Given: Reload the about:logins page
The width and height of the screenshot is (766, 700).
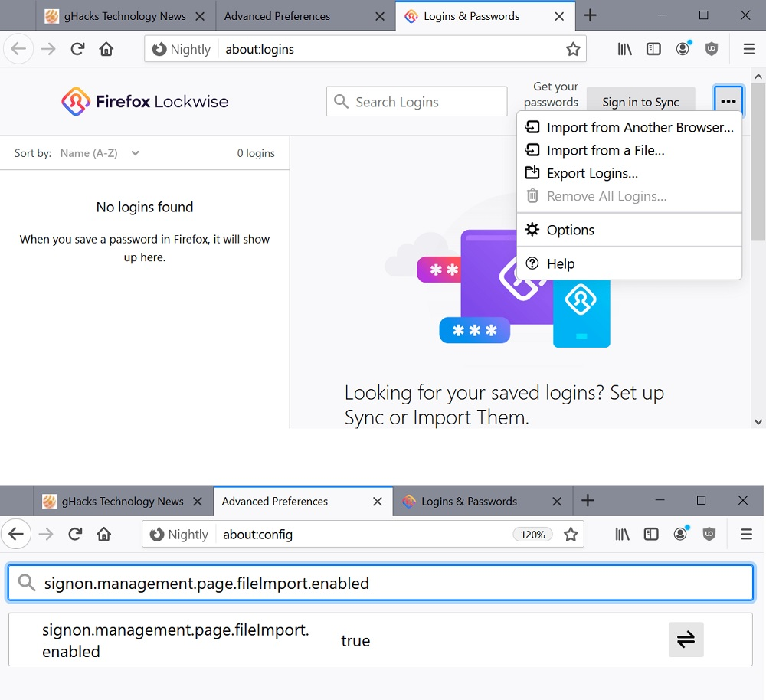Looking at the screenshot, I should tap(77, 49).
